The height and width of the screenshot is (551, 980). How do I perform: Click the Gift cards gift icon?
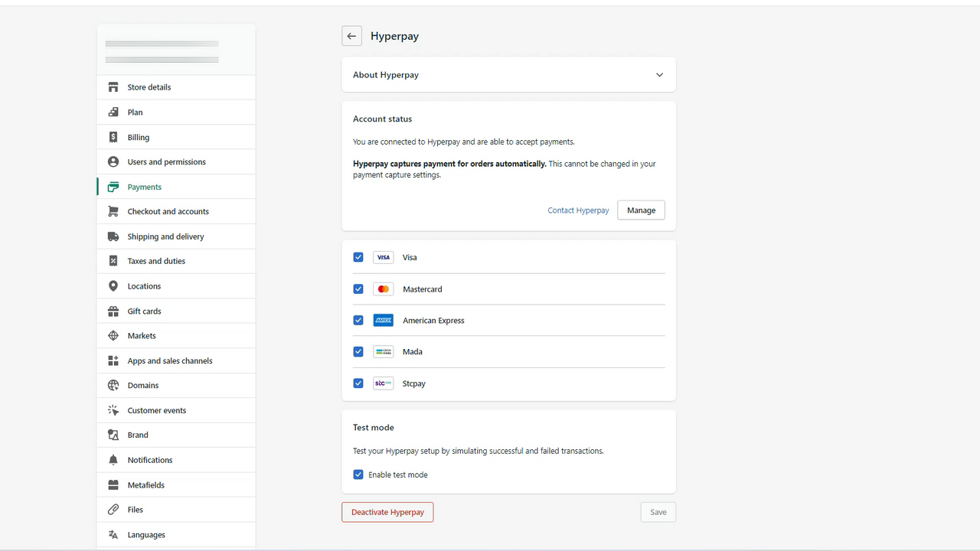tap(113, 311)
